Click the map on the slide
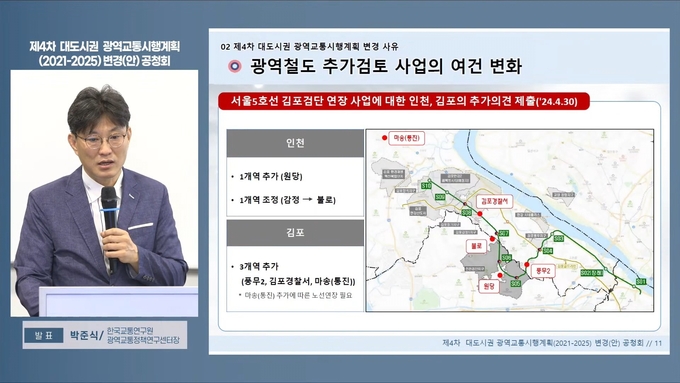Screen dimensions: 680x383 [510, 220]
